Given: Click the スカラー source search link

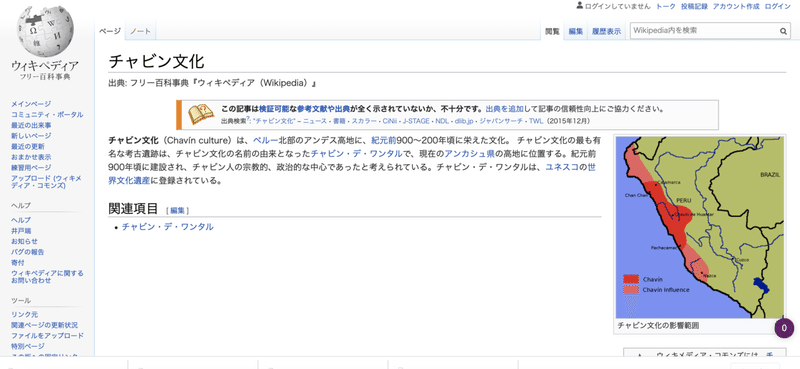Looking at the screenshot, I should (x=364, y=121).
